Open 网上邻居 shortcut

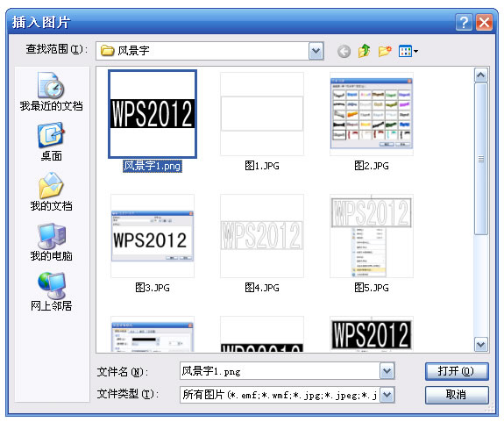coord(52,292)
